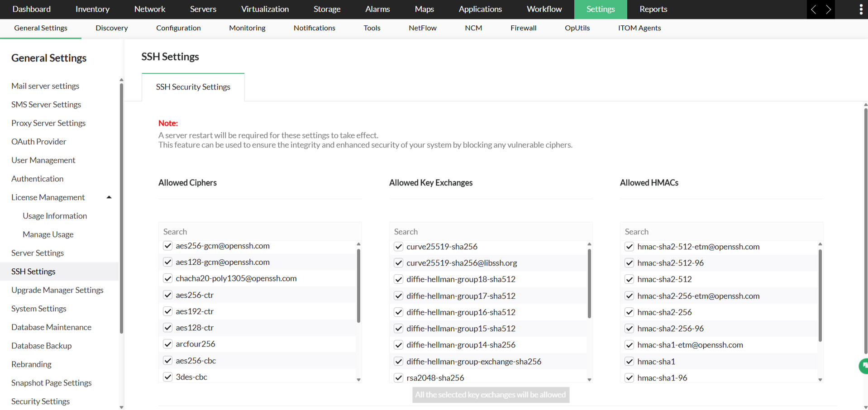Uncheck the hmac-sha1 HMAC option
This screenshot has height=410, width=868.
pos(630,362)
